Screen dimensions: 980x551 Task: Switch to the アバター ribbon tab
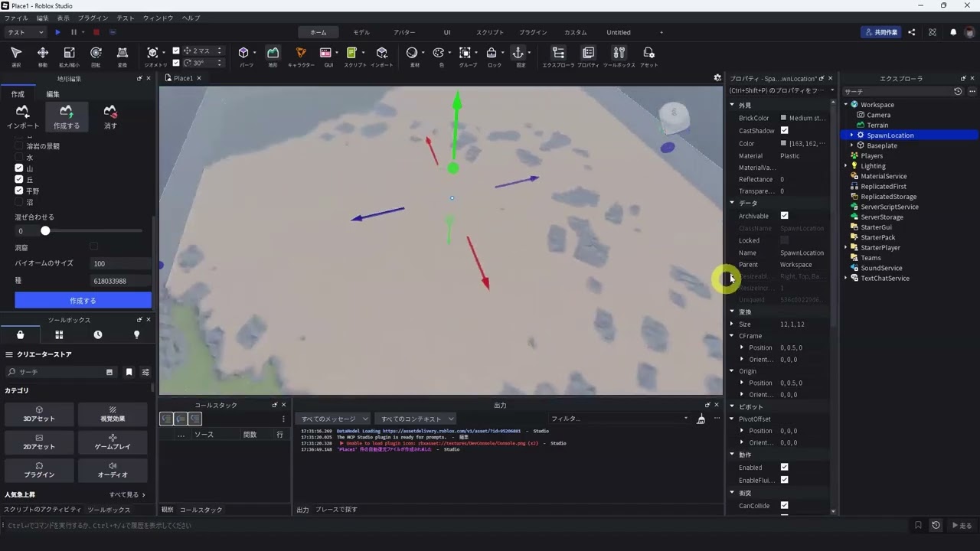[x=404, y=32]
